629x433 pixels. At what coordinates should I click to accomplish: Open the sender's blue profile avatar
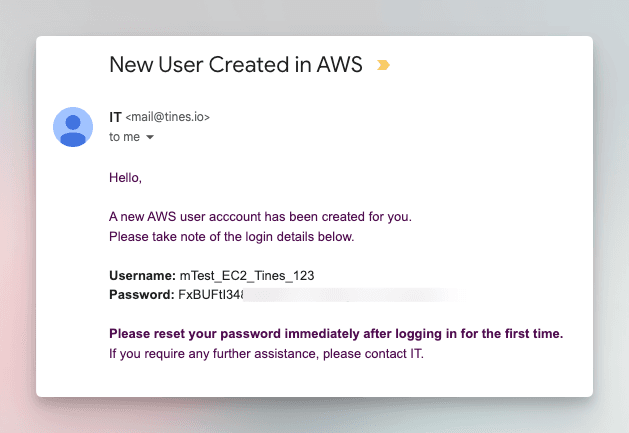coord(73,127)
